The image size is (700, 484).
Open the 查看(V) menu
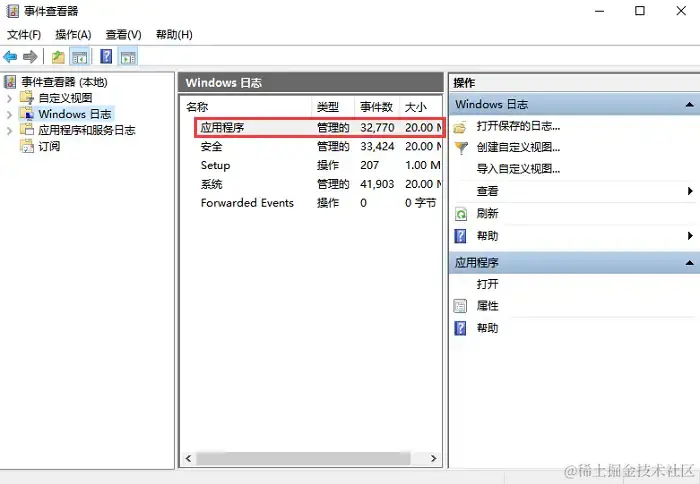[124, 35]
